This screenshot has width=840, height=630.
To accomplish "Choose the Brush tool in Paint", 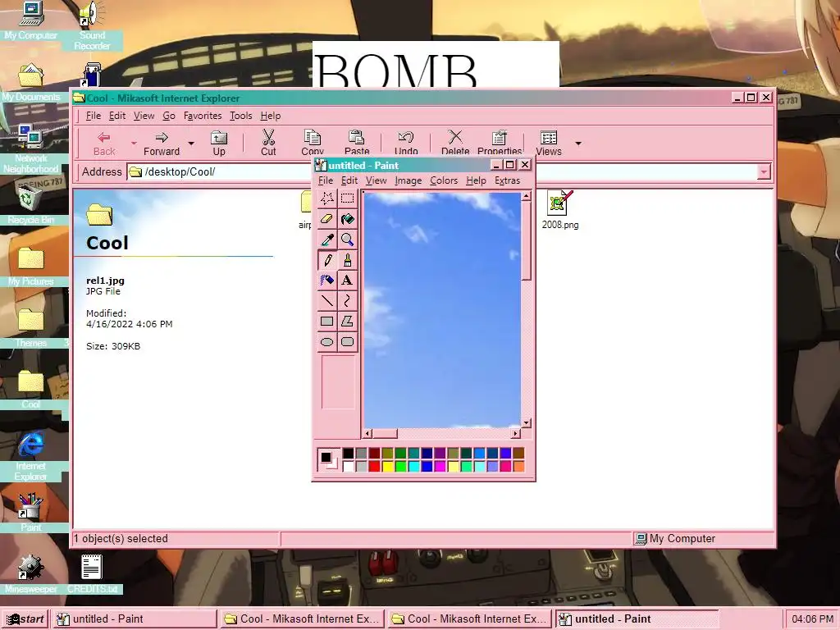I will point(347,260).
